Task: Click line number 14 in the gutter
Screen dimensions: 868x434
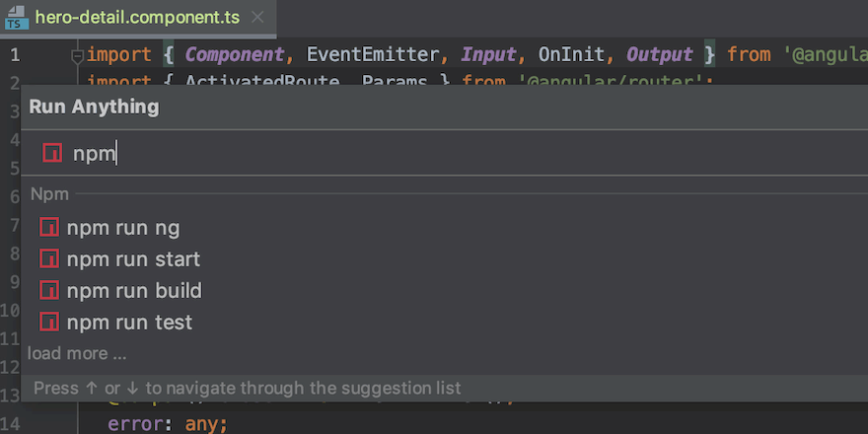Action: point(11,424)
